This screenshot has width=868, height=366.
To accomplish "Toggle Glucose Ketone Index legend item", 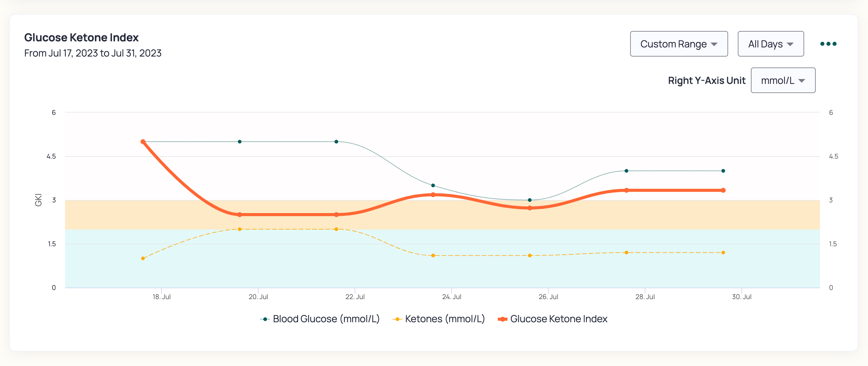I will [x=558, y=319].
